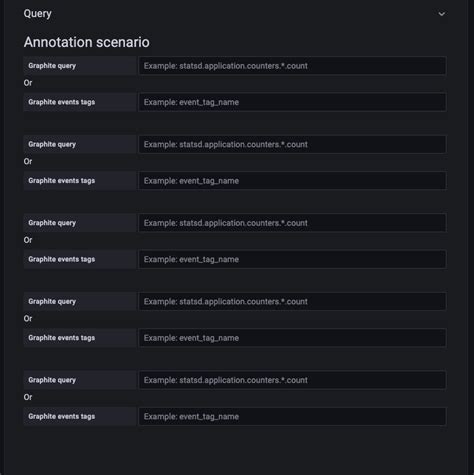This screenshot has height=475, width=474.
Task: Click the fifth Graphite query label
Action: 52,380
